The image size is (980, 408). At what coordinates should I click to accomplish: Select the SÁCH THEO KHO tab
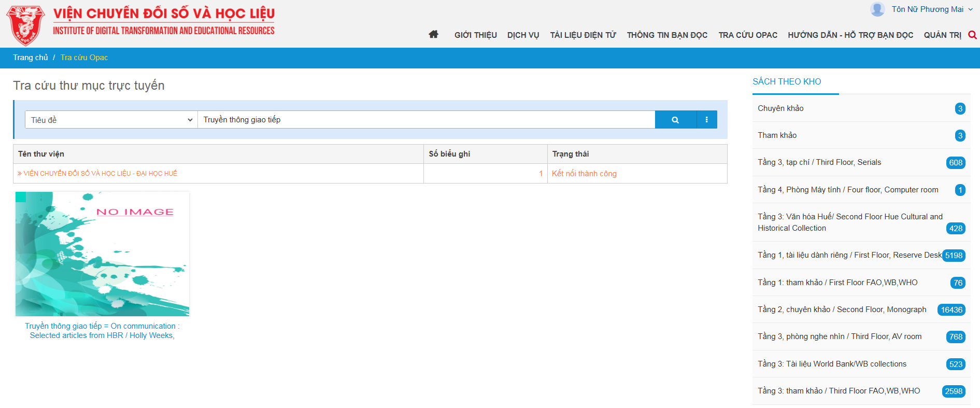point(786,82)
